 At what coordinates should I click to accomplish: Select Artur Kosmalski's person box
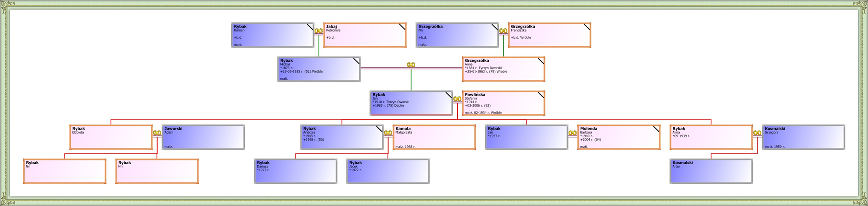(x=711, y=171)
